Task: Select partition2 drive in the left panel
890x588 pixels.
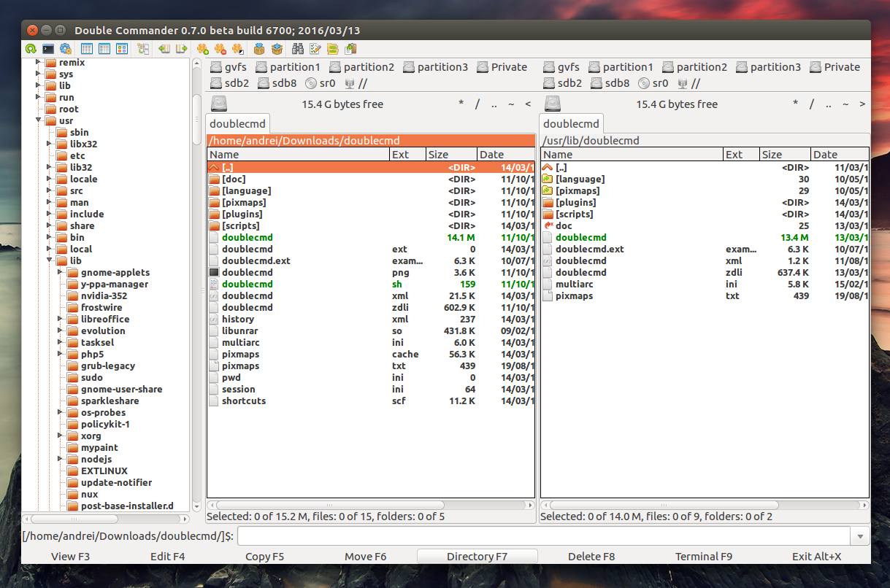Action: pyautogui.click(x=362, y=67)
